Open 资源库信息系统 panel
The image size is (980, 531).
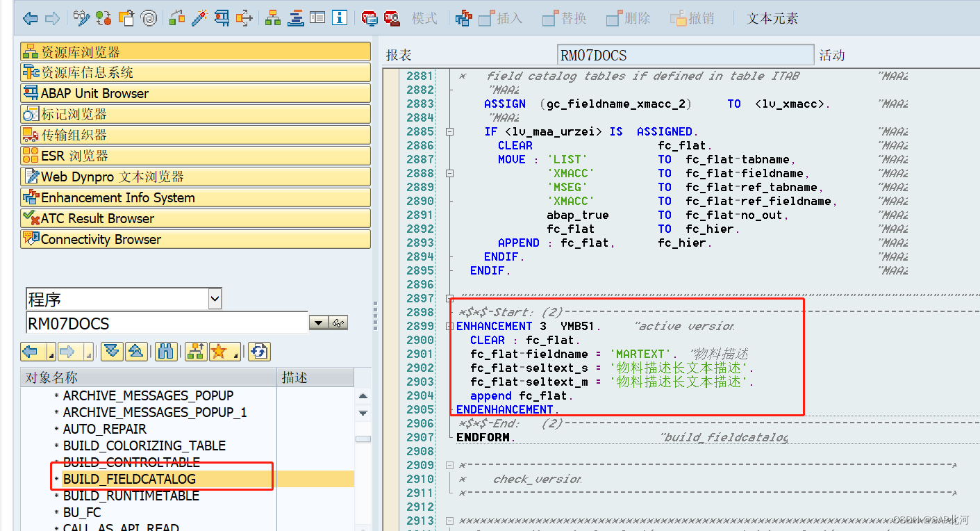(195, 72)
